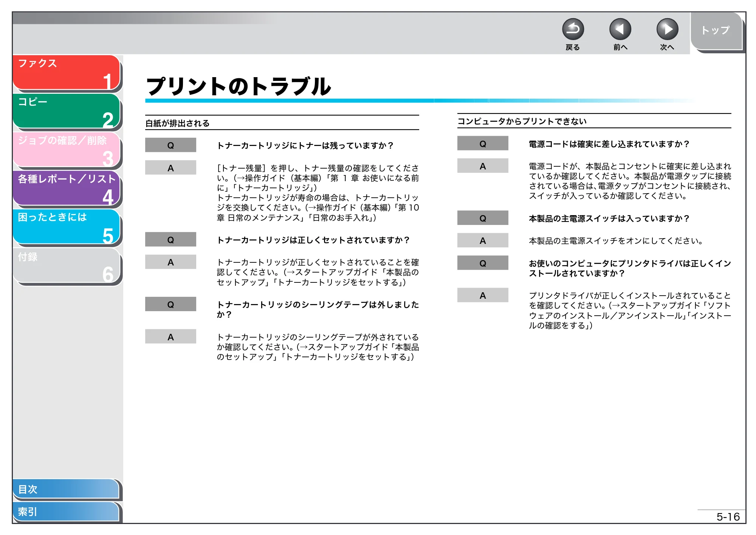Image resolution: width=756 pixels, height=535 pixels.
Task: Click section heading 白紙が排出される
Action: (177, 123)
